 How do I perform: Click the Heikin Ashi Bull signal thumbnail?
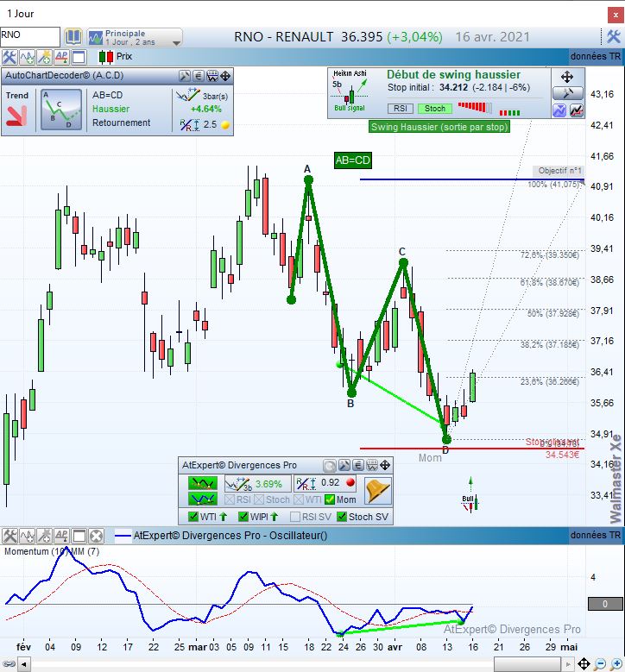click(350, 91)
